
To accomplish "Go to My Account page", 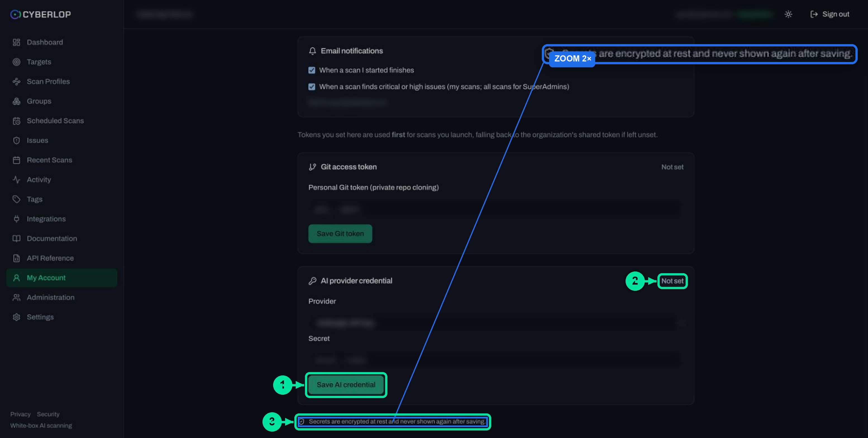I will tap(62, 278).
